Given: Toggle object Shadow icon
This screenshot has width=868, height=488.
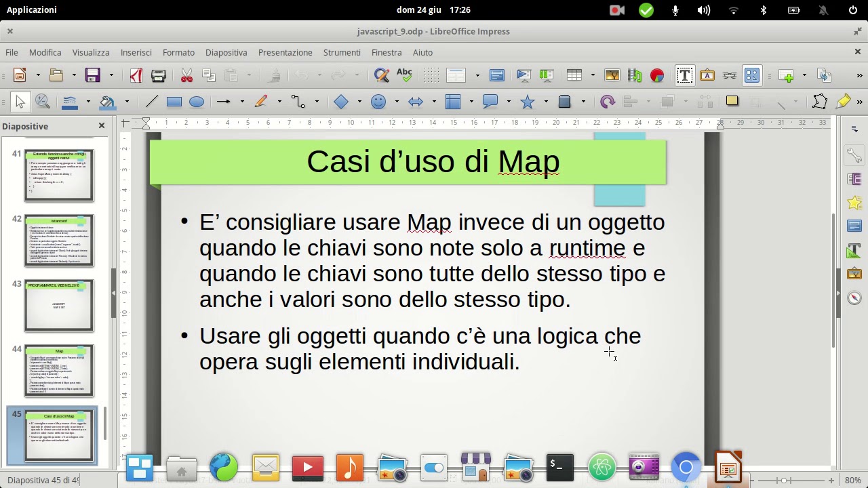Looking at the screenshot, I should point(732,101).
